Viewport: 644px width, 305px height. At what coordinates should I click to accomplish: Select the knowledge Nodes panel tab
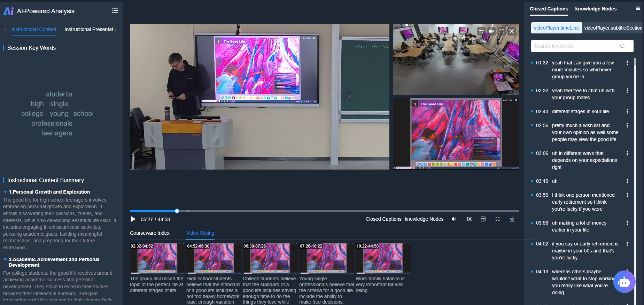[596, 9]
